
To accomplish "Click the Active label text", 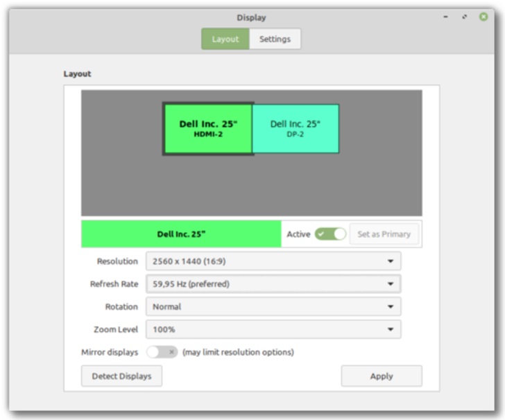I will 298,234.
